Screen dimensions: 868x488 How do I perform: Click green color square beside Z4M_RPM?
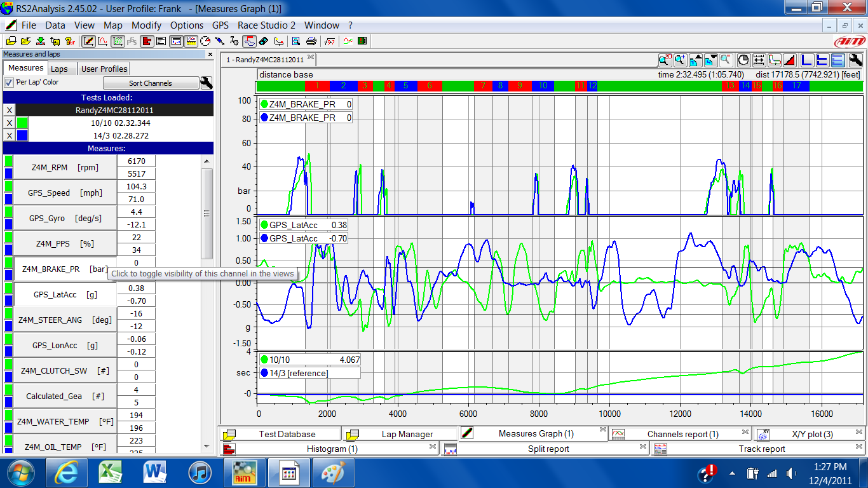[x=8, y=161]
